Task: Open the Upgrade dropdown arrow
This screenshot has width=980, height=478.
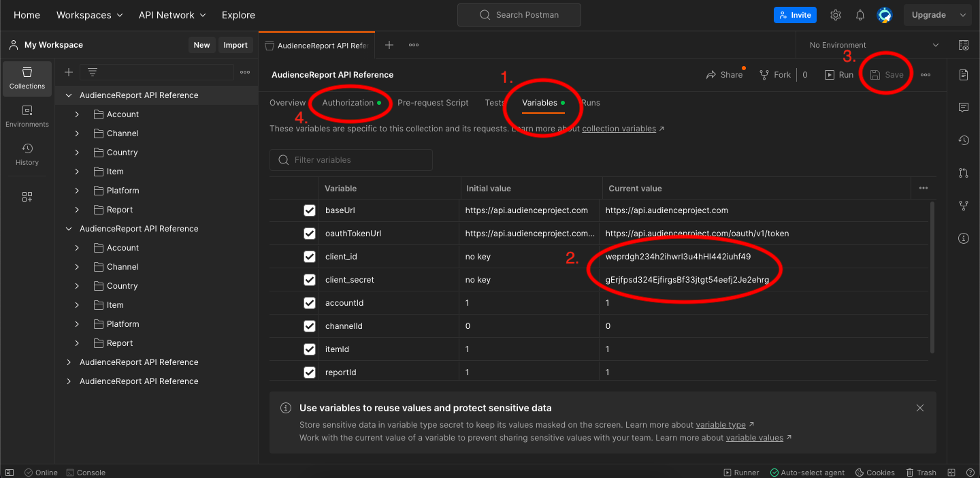Action: coord(962,15)
